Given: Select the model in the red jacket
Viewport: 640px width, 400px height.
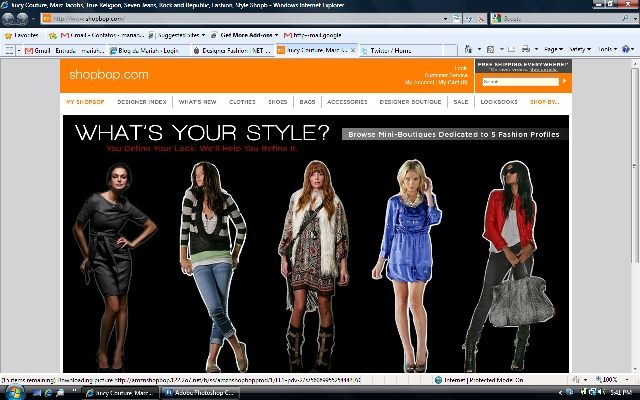Looking at the screenshot, I should click(509, 265).
